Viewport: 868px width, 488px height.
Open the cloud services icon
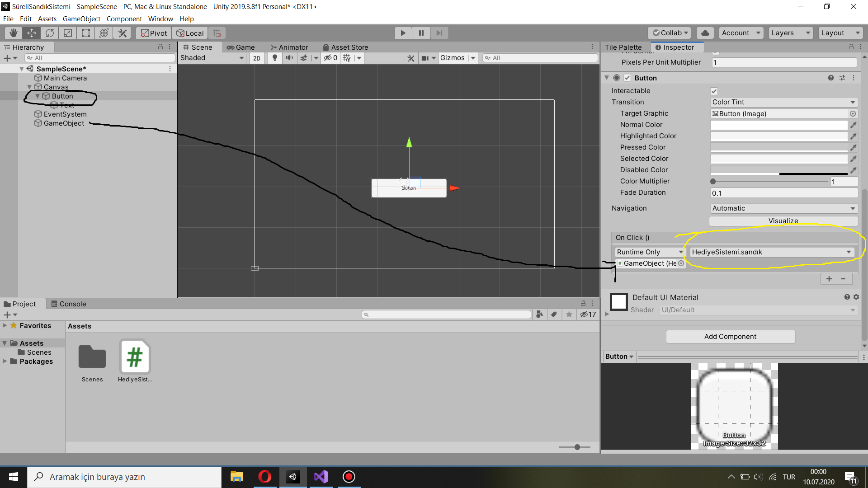tap(705, 33)
